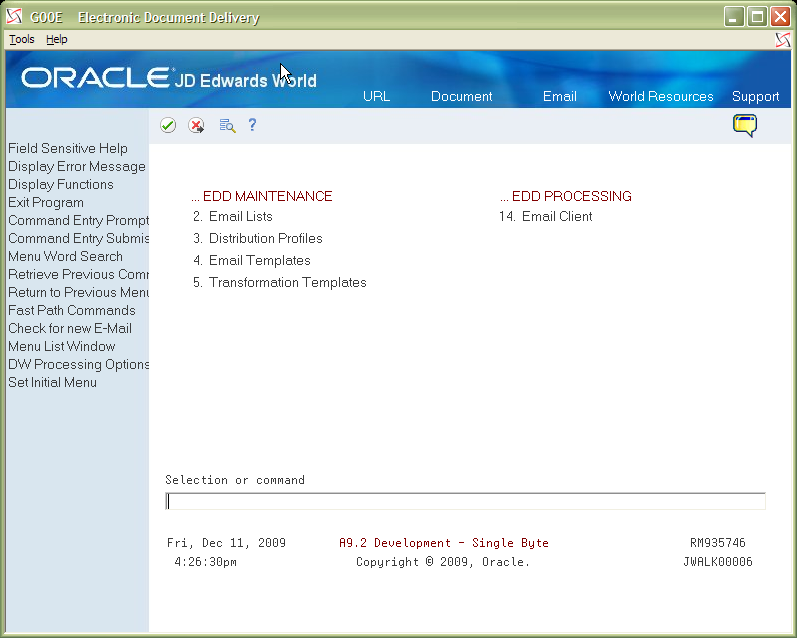Click the green checkmark OK icon
Screen dimensions: 797x638
[x=168, y=125]
